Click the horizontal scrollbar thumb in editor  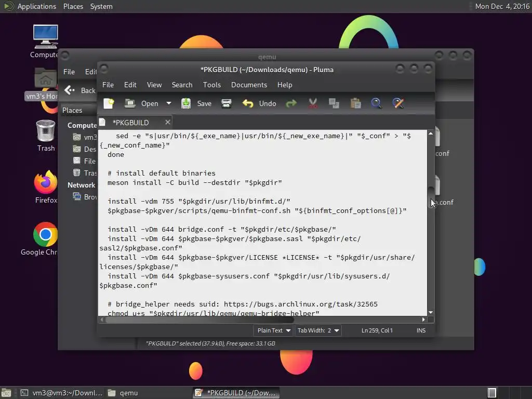(x=199, y=320)
